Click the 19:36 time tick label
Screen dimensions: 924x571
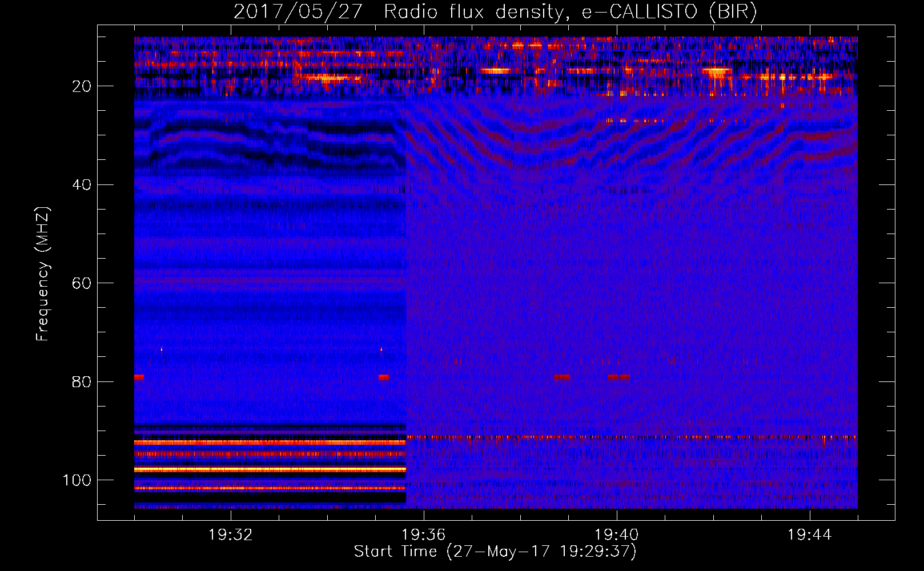click(424, 535)
